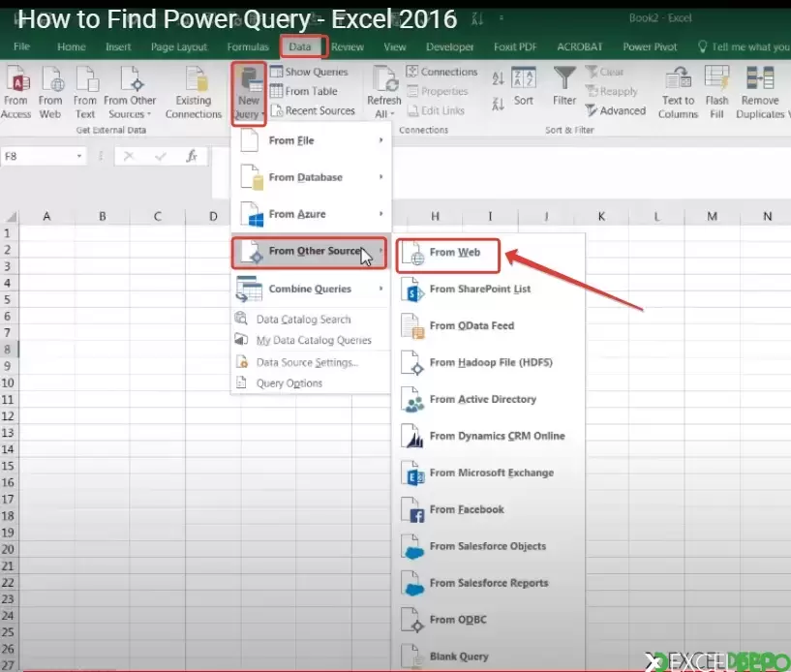This screenshot has height=672, width=791.
Task: Click Edit Links
Action: (x=436, y=110)
